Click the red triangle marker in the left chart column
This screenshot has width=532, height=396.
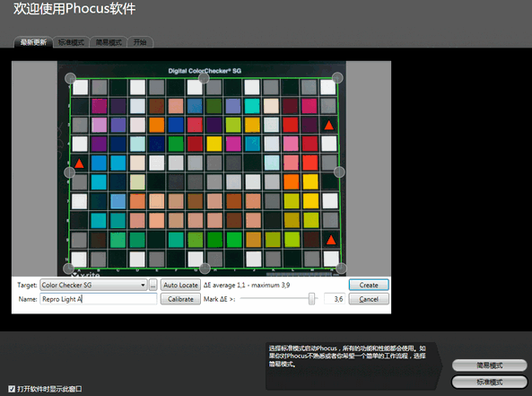[x=79, y=163]
